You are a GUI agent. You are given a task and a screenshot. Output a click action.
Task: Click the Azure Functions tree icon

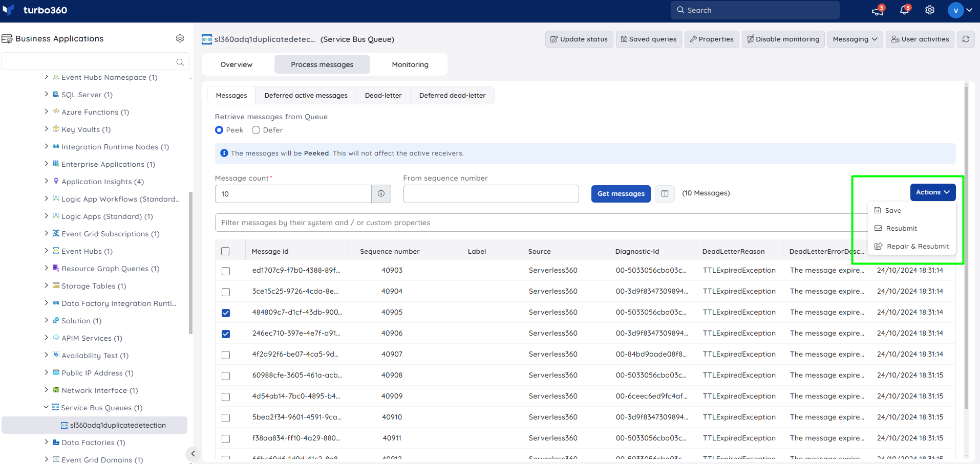[56, 112]
